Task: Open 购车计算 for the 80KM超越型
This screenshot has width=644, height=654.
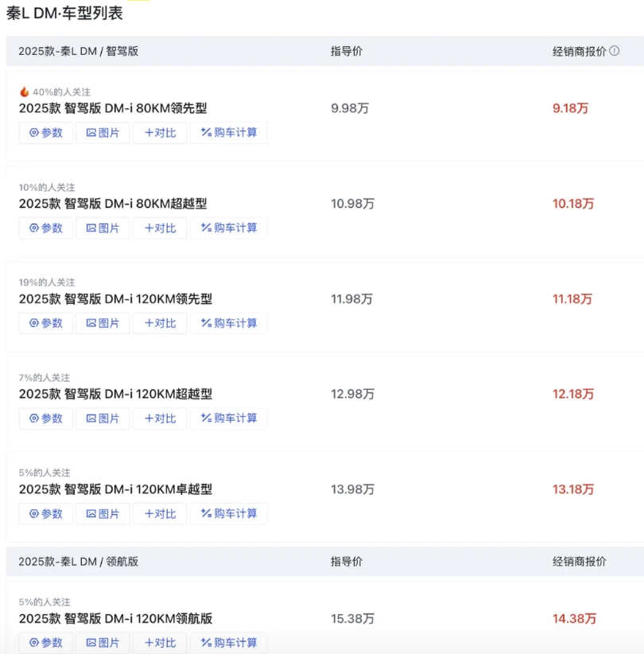Action: coord(228,228)
